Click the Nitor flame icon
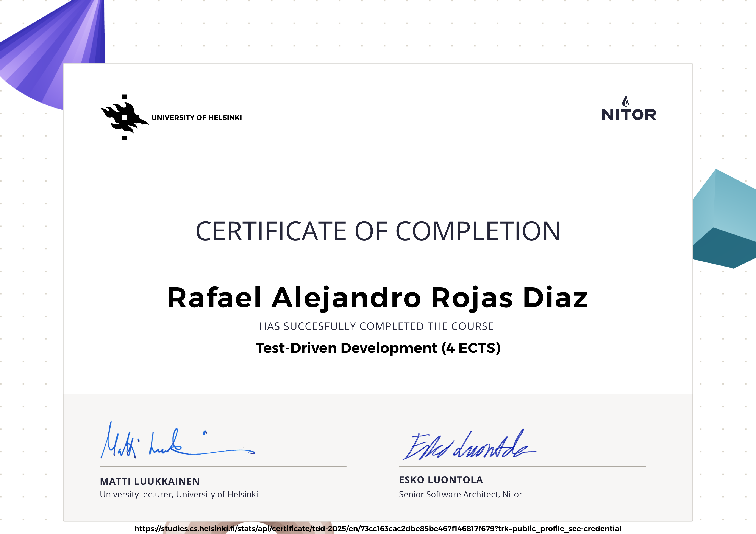 point(626,101)
